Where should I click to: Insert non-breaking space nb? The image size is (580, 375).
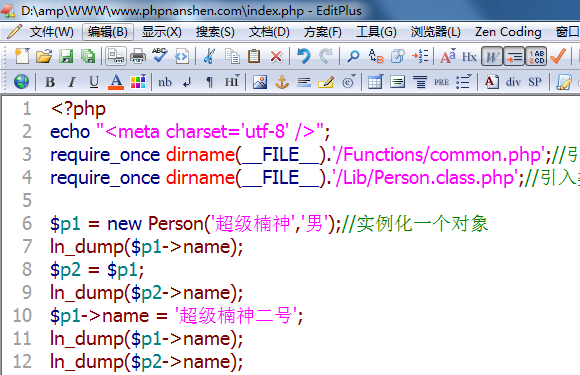tap(165, 82)
